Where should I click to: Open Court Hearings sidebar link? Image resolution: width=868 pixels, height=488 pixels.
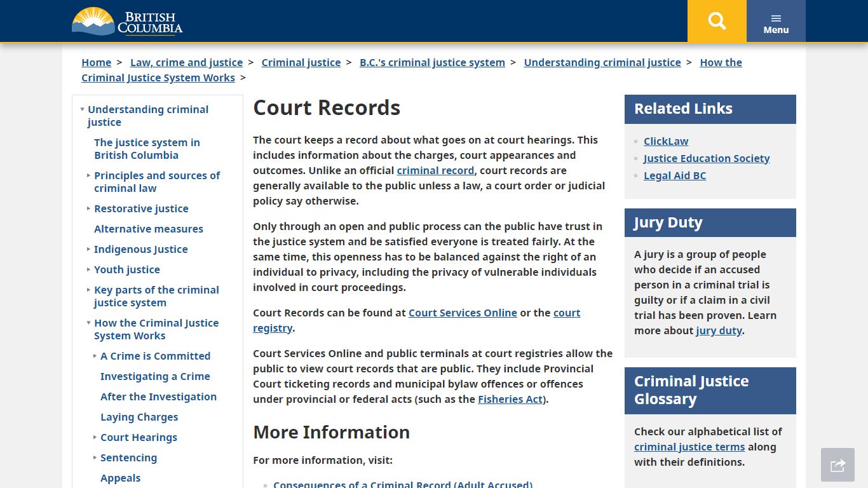(x=139, y=437)
